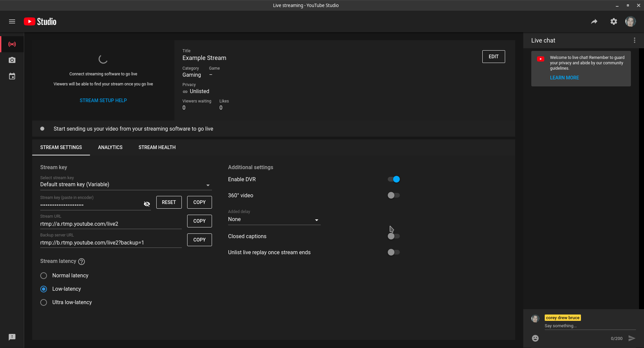Open the hamburger navigation menu
The height and width of the screenshot is (348, 644).
(12, 21)
